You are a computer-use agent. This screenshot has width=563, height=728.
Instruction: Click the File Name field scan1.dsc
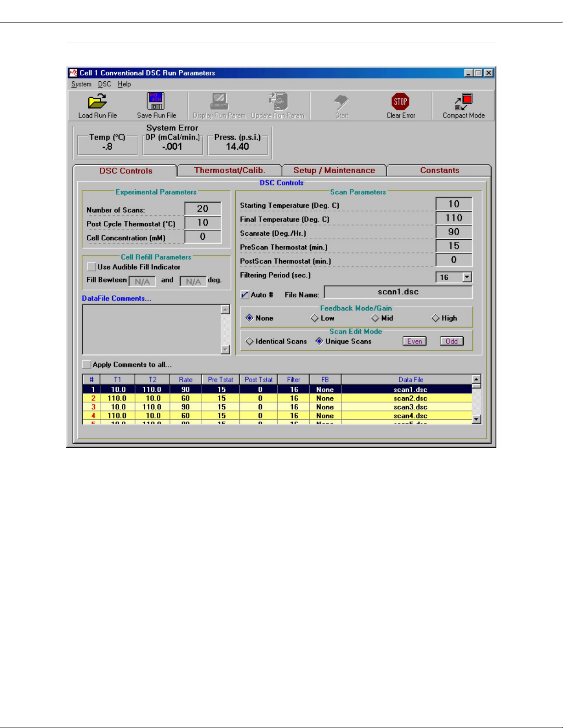pos(398,292)
